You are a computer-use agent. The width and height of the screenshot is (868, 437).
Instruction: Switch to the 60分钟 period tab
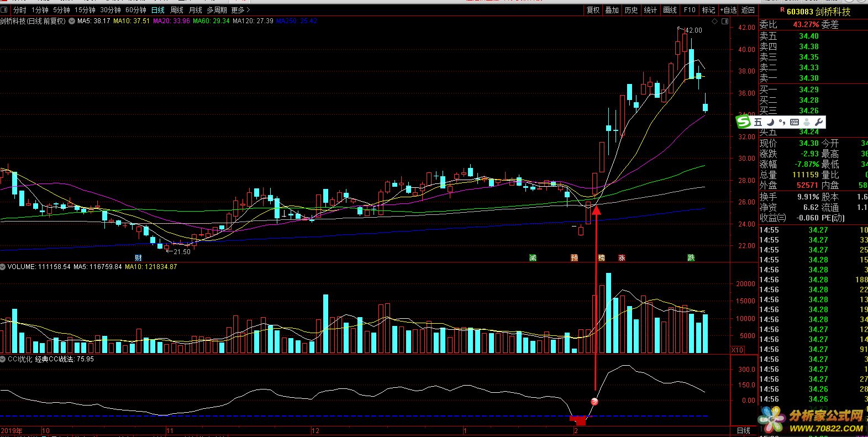click(x=135, y=10)
